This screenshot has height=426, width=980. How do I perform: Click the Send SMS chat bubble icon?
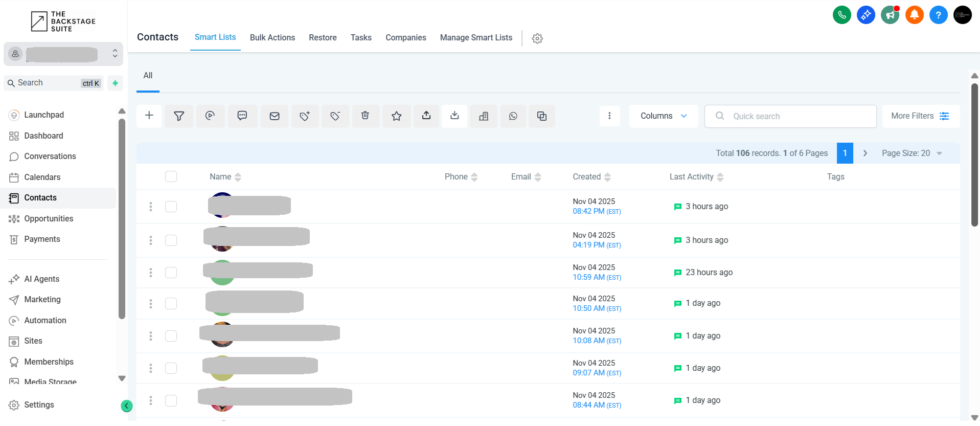pyautogui.click(x=242, y=116)
